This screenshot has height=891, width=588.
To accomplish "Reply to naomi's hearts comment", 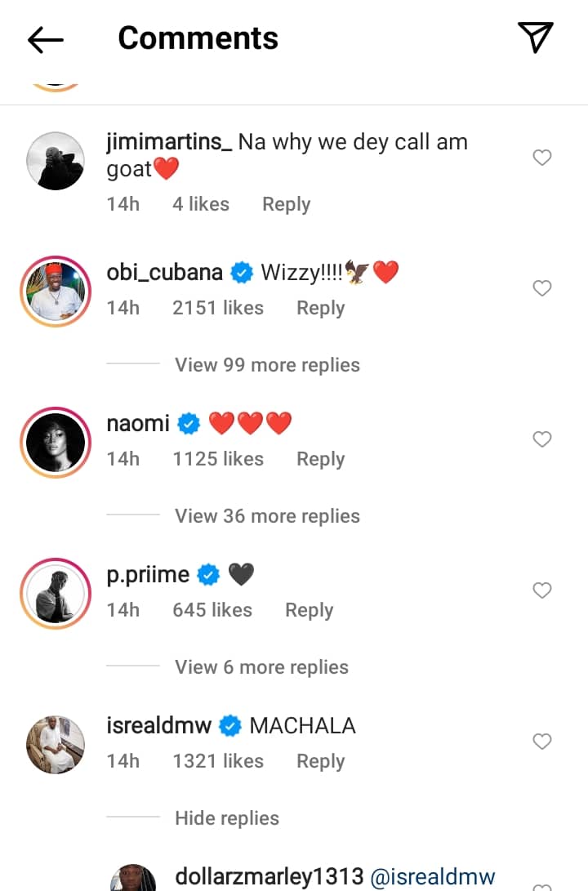I will [320, 459].
